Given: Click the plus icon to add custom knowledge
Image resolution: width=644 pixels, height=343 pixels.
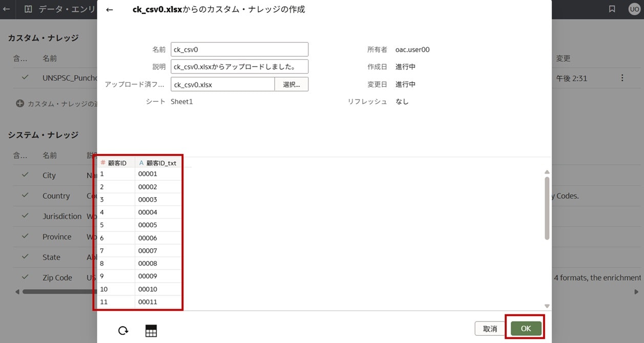Looking at the screenshot, I should 20,103.
